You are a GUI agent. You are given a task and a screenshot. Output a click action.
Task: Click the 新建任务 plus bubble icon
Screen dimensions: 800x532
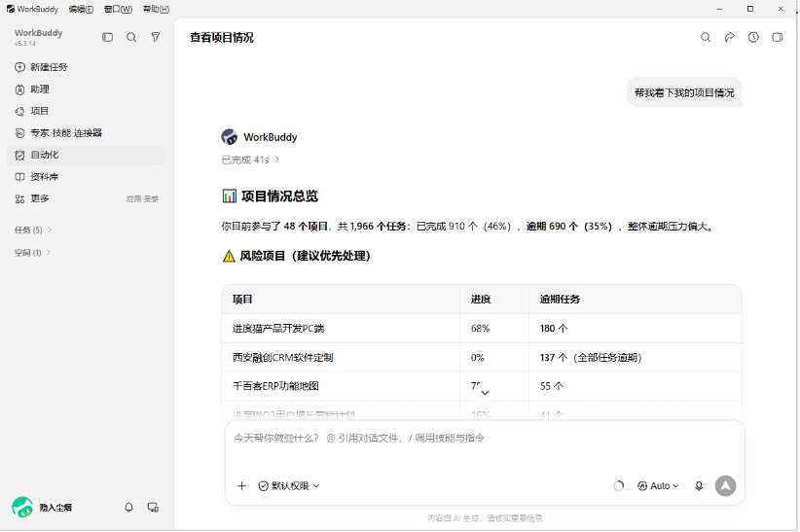pos(19,67)
